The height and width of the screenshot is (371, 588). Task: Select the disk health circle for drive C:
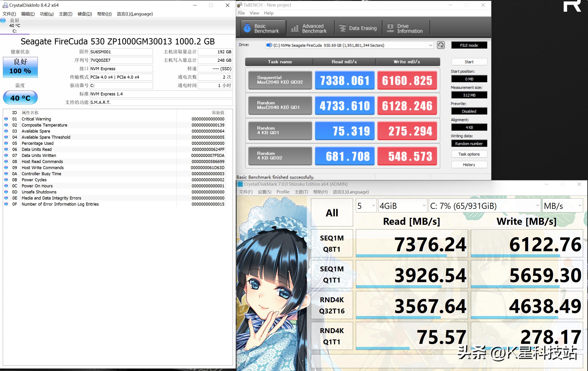point(3,21)
